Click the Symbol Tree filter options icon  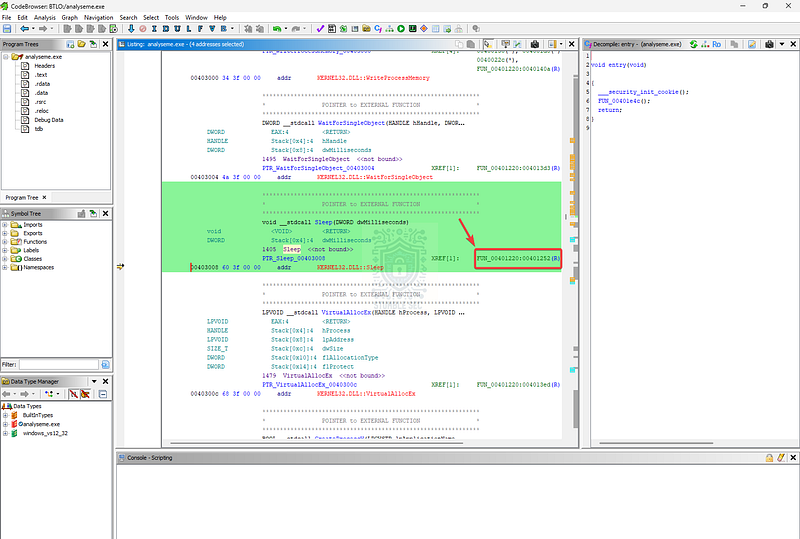[x=106, y=364]
